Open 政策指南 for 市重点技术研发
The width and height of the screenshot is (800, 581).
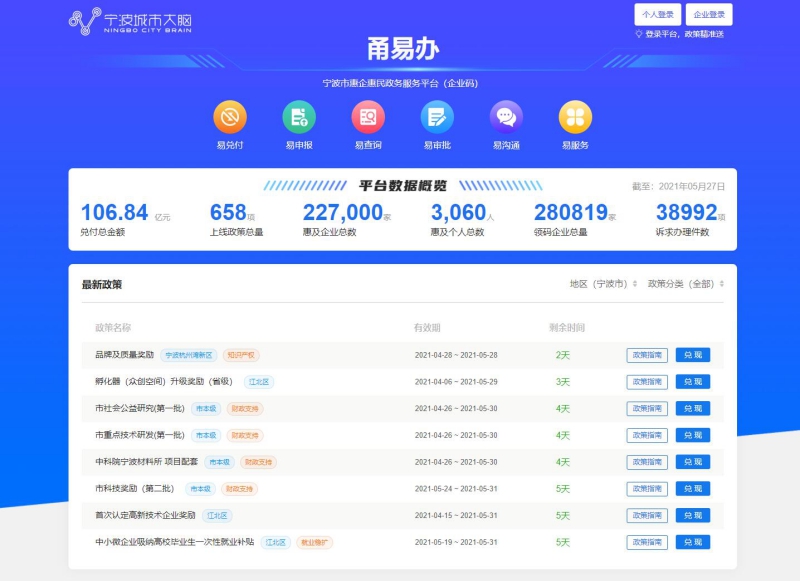(x=647, y=436)
